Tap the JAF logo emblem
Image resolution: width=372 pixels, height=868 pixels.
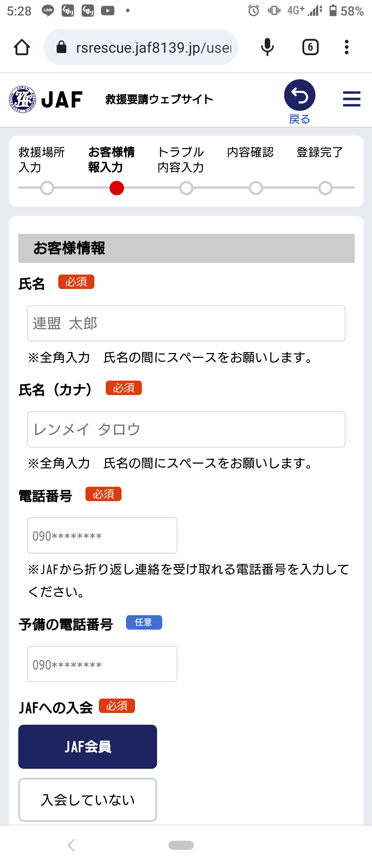[22, 99]
